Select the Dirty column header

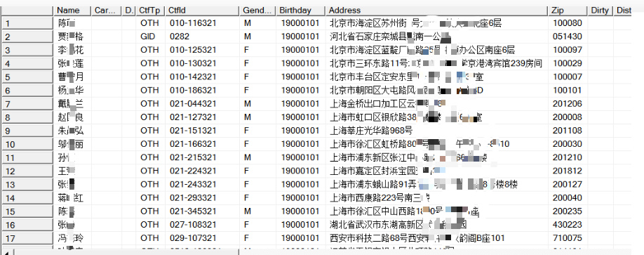(601, 11)
